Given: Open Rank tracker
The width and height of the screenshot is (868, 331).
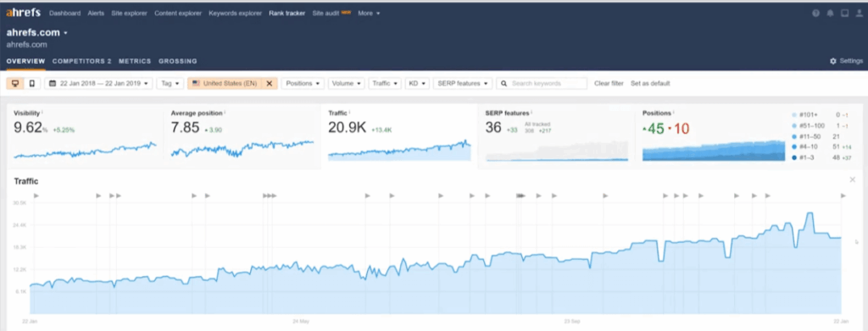Looking at the screenshot, I should point(287,14).
